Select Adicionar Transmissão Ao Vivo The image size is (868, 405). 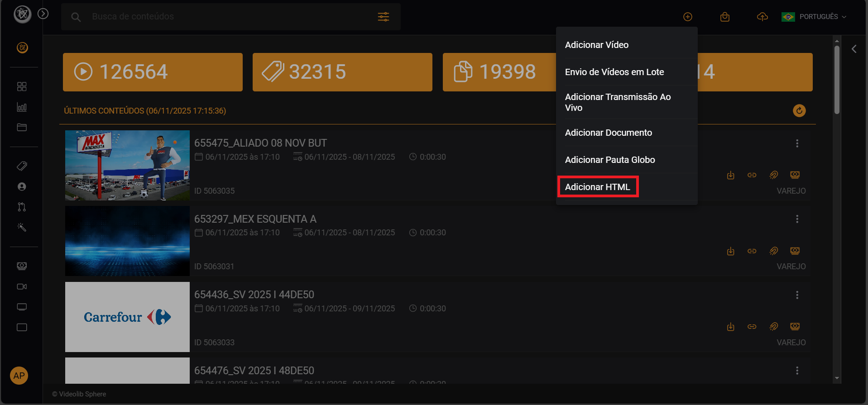(627, 102)
